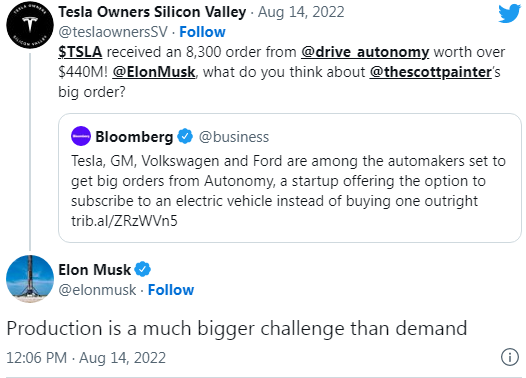Open the tweet info icon
Screen dimensions: 526x378
click(510, 357)
